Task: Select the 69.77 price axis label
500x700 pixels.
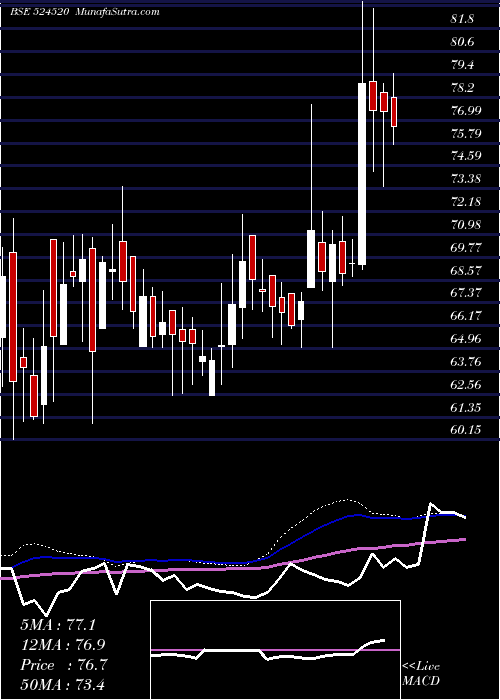Action: pos(466,247)
